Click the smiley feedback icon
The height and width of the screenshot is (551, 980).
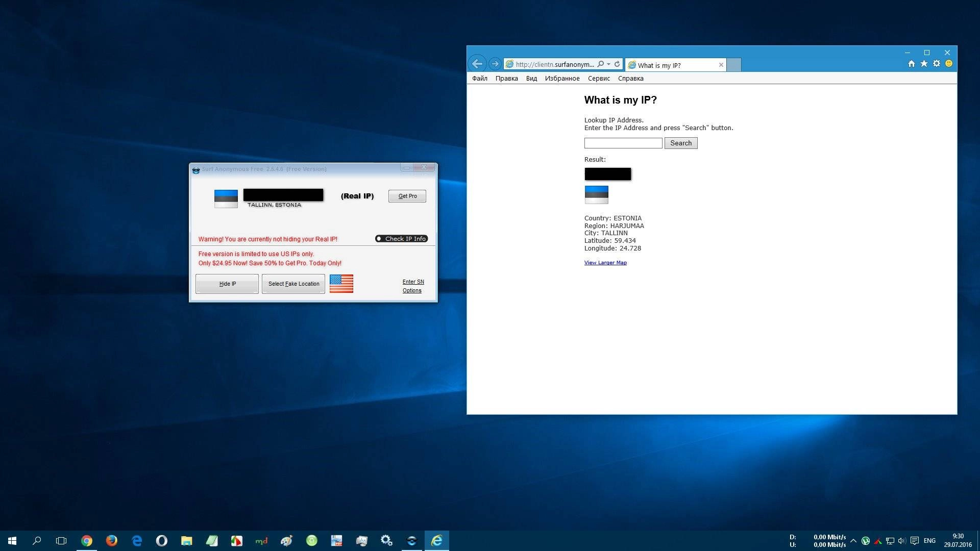coord(949,64)
